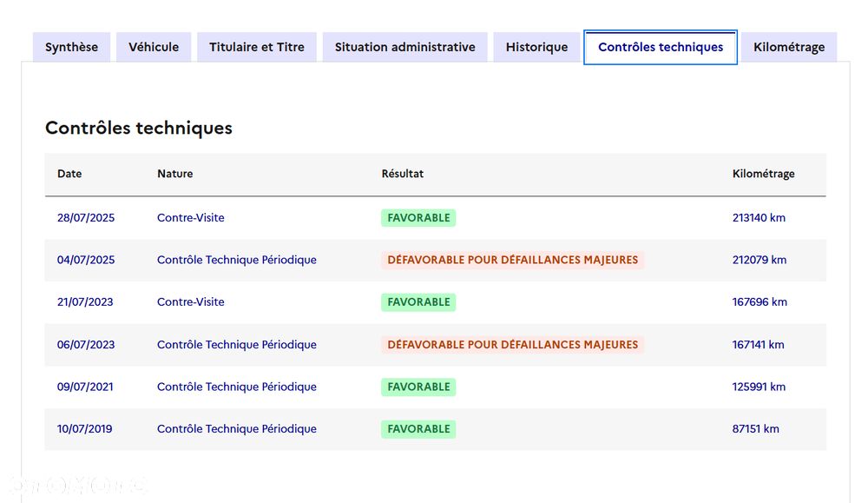Click the Contrôles techniques section heading

(x=139, y=128)
